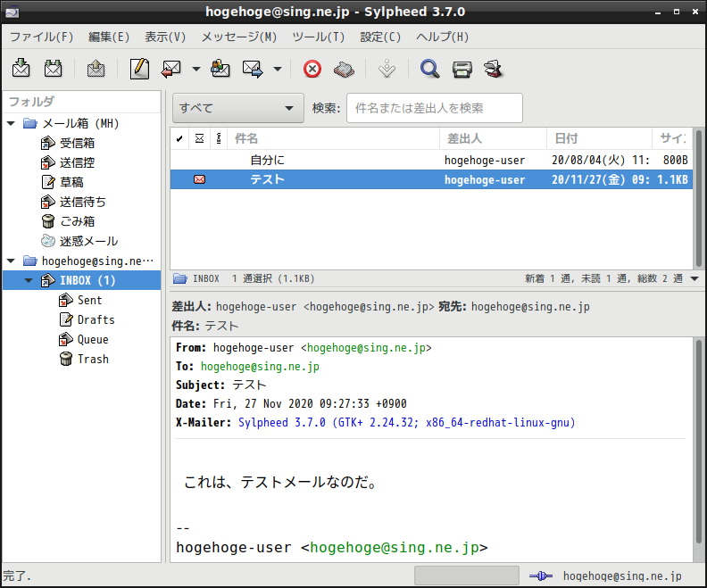Sort messages by 件名 column header
The width and height of the screenshot is (707, 588).
[x=334, y=138]
